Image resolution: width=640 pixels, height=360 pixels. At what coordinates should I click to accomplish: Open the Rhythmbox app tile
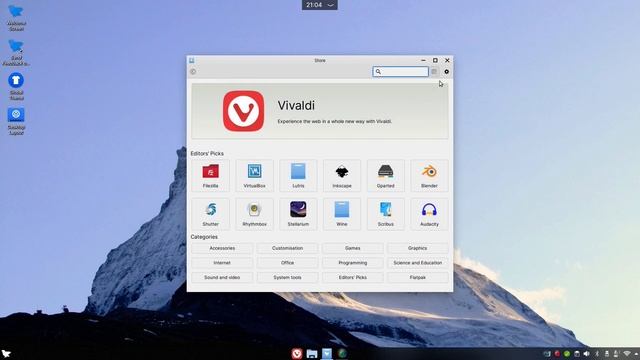pyautogui.click(x=254, y=214)
